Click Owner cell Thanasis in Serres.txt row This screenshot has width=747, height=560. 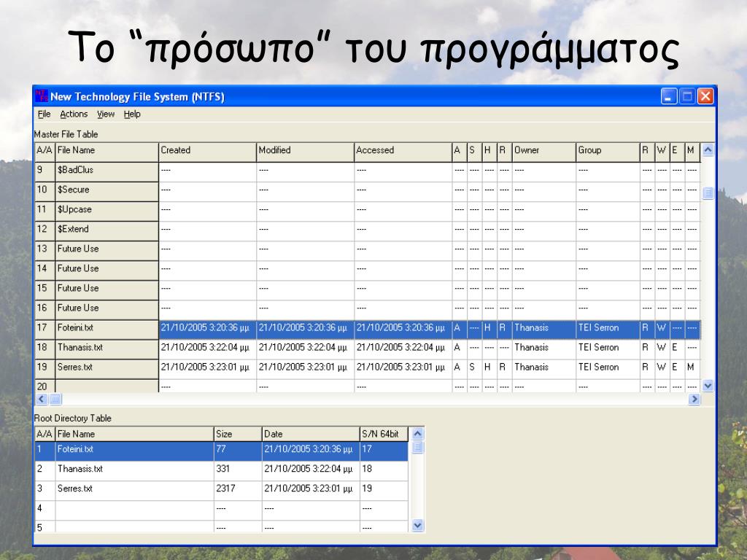(543, 367)
